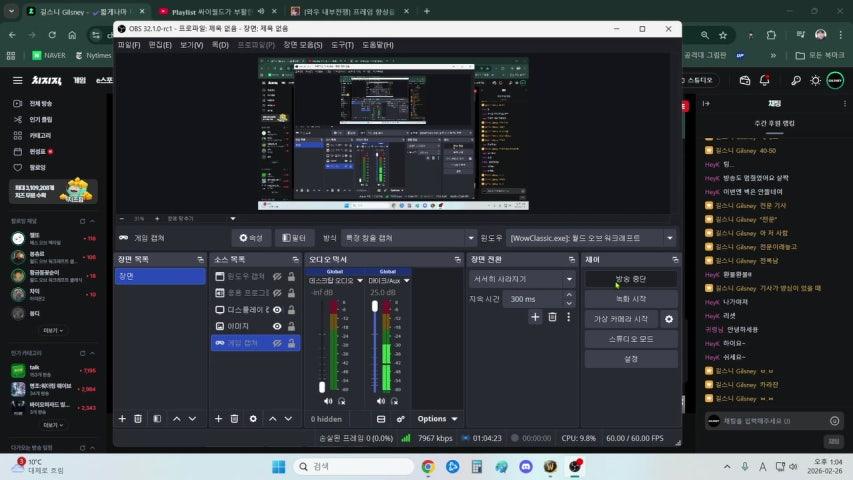Open source properties gear in sources toolbar
Screen dimensions: 853x480
coord(253,419)
